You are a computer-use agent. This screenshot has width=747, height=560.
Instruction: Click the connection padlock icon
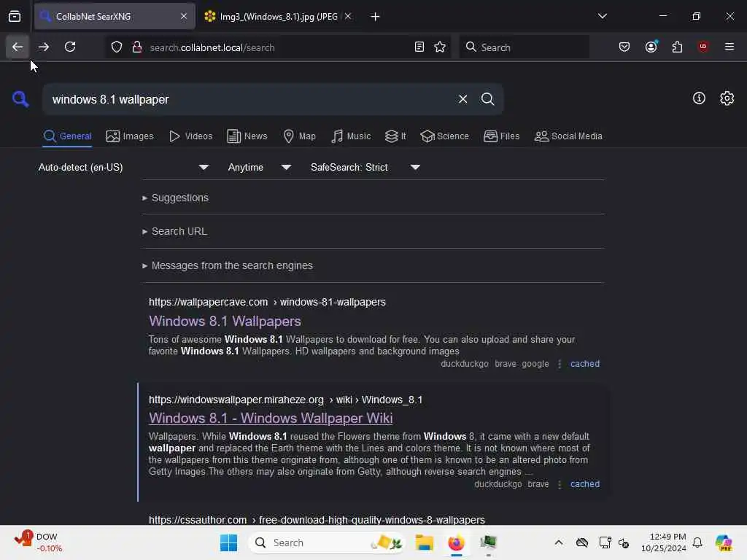click(x=137, y=47)
